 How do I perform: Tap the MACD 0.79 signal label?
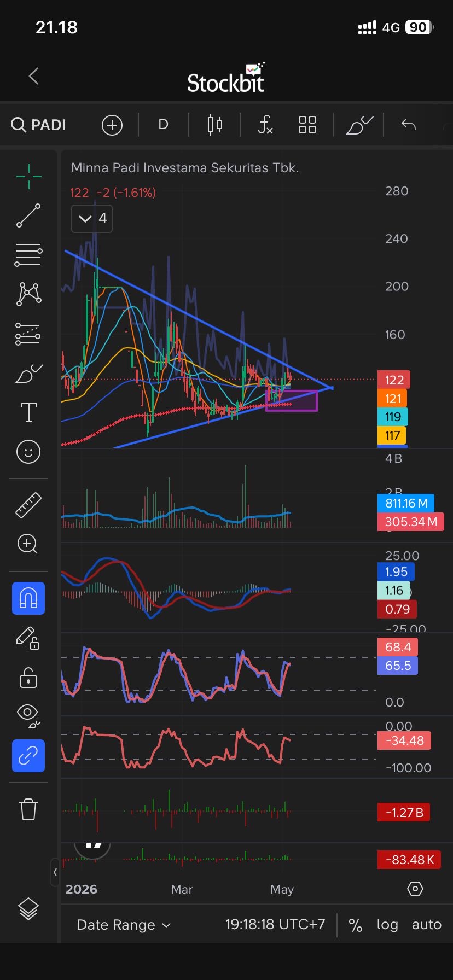397,609
